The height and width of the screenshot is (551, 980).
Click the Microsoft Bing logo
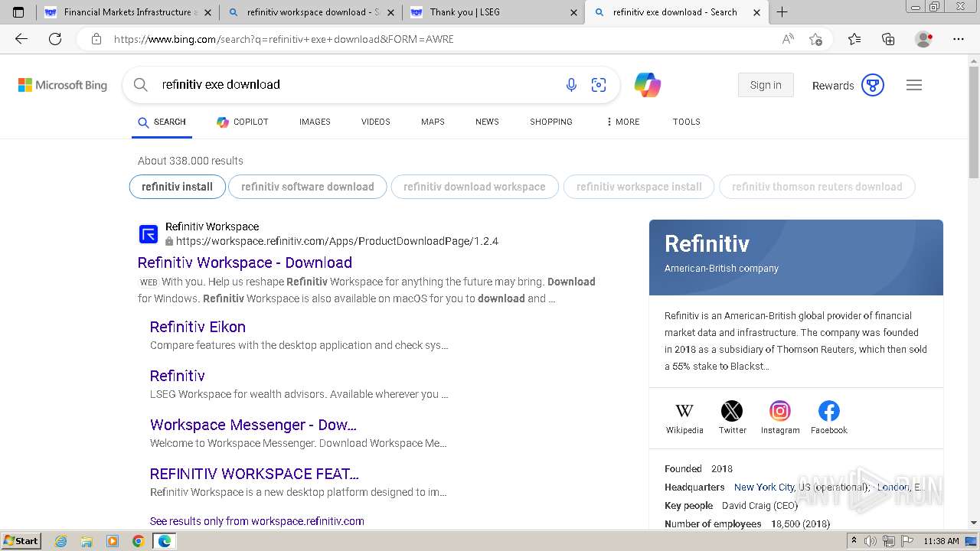tap(63, 85)
